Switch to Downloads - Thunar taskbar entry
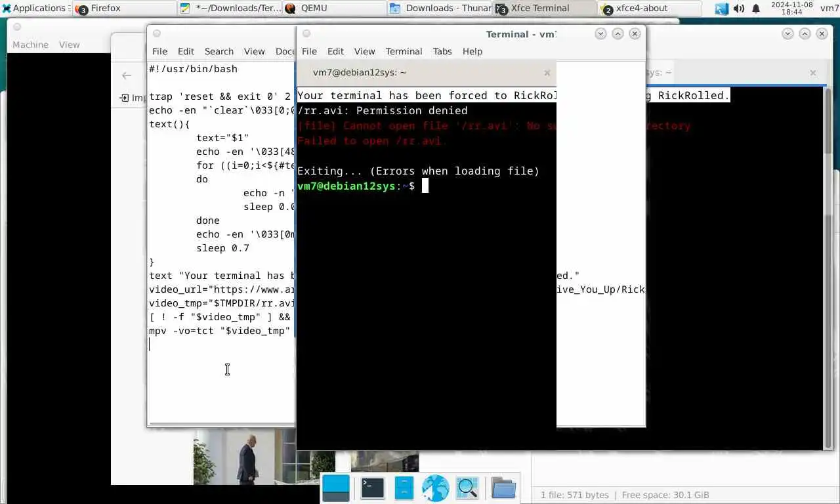The width and height of the screenshot is (840, 504). (x=440, y=8)
